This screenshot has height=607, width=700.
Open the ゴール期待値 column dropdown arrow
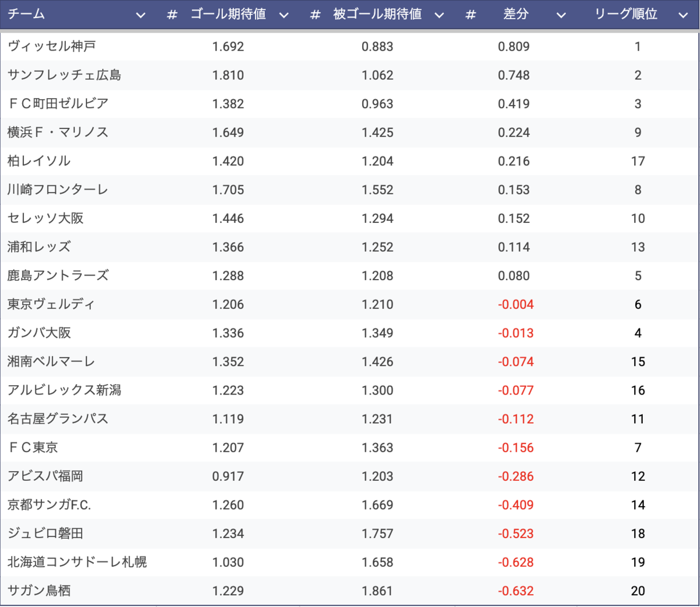(284, 15)
